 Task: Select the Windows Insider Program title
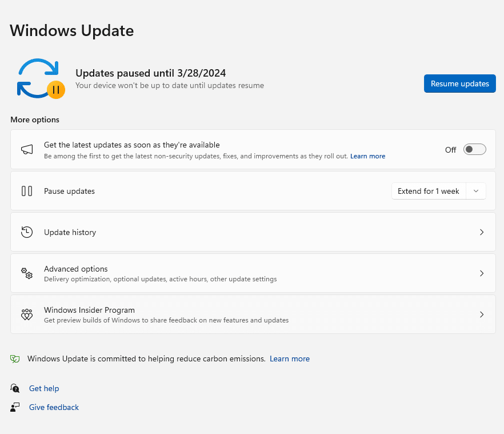[89, 310]
